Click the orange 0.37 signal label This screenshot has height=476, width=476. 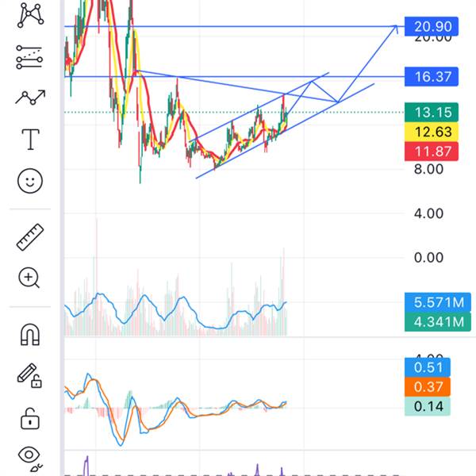pyautogui.click(x=428, y=387)
